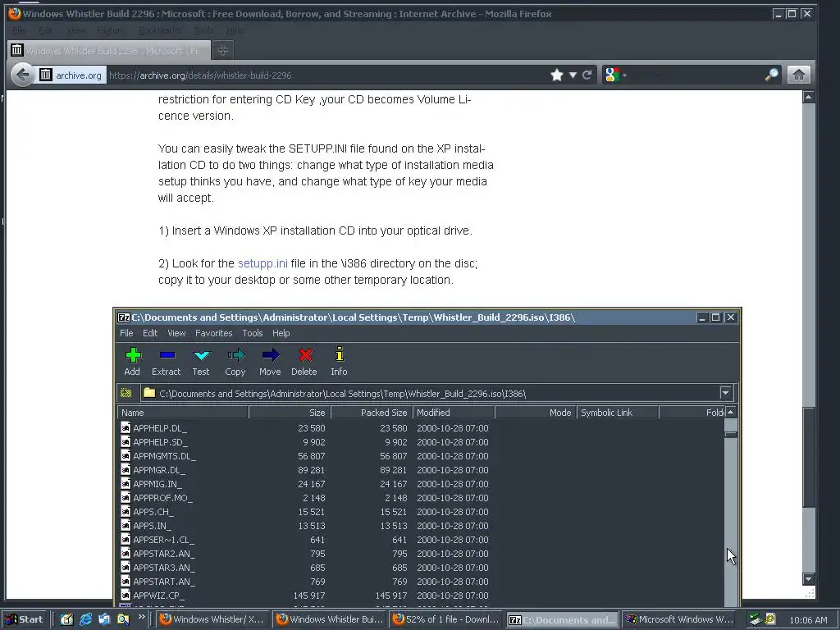Switch to Microsoft Windows W... taskbar window
Screen dimensions: 840x630
[x=679, y=619]
